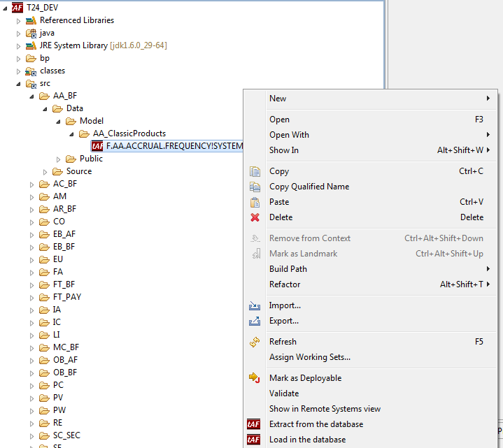The height and width of the screenshot is (448, 503).
Task: Expand the Referenced Libraries node
Action: [x=19, y=21]
